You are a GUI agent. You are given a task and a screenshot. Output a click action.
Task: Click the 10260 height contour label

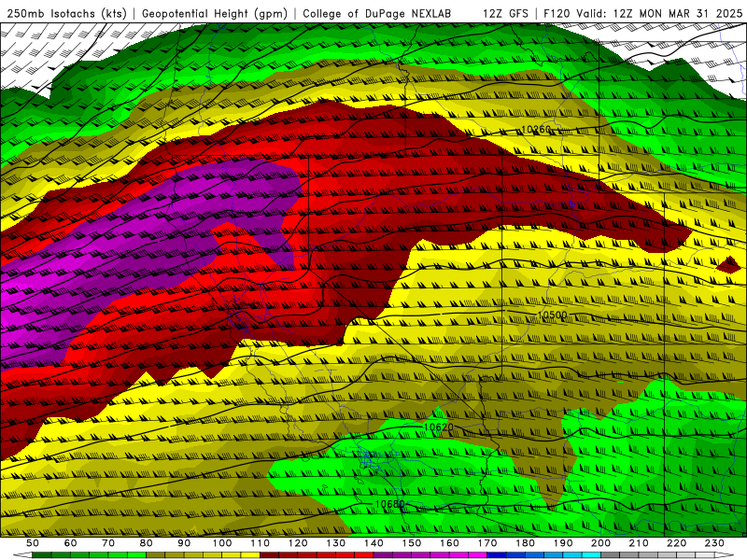536,130
